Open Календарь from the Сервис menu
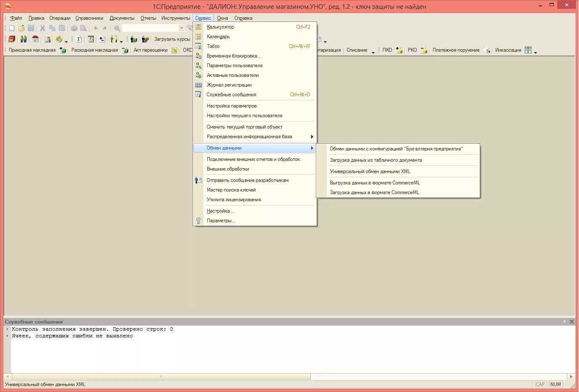 pos(255,37)
